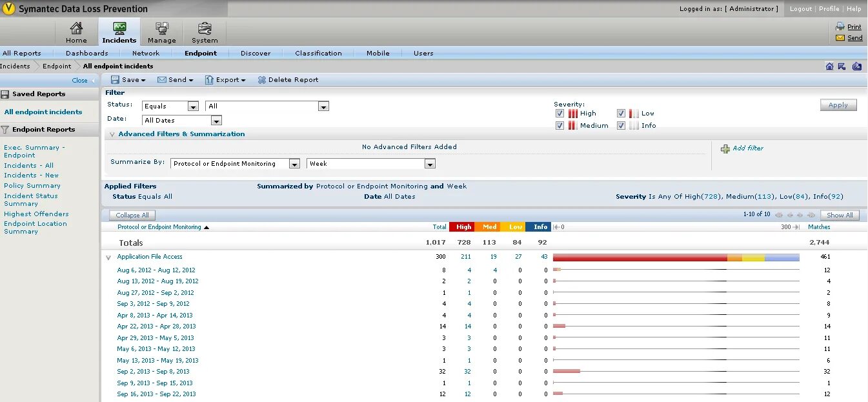The image size is (868, 402).
Task: Click the Show All button
Action: [x=840, y=216]
